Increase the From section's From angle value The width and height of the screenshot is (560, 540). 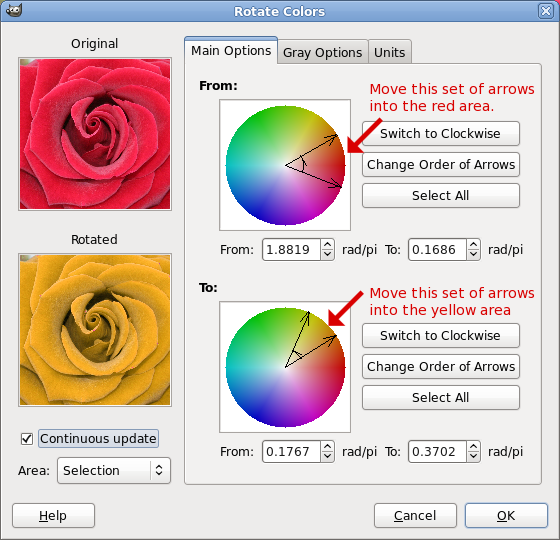click(x=327, y=245)
